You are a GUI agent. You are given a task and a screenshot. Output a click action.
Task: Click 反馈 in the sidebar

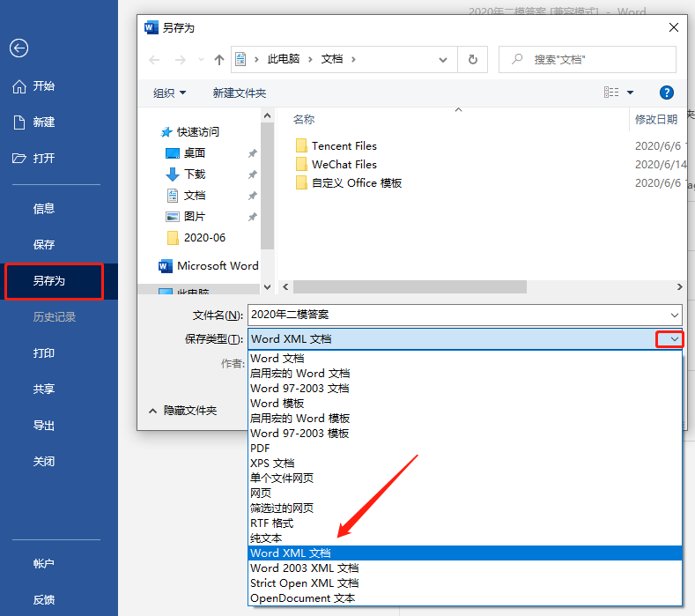point(43,599)
